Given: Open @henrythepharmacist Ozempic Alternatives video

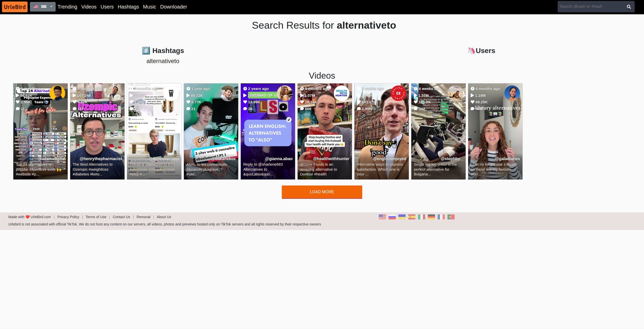Looking at the screenshot, I should pos(97,131).
